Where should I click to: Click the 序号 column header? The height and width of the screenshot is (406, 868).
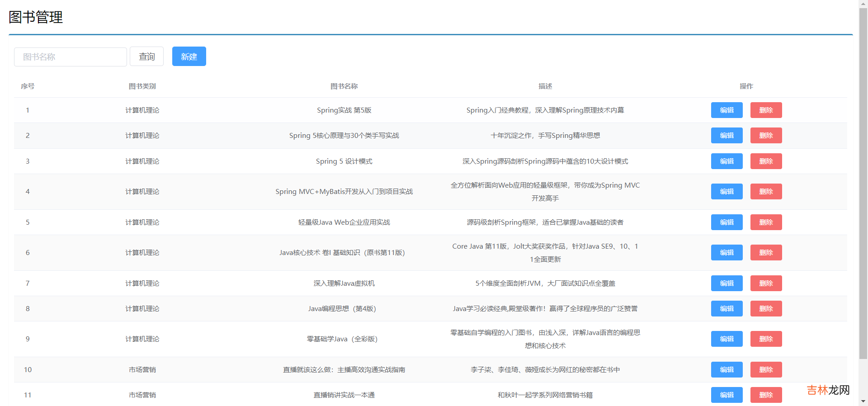[x=28, y=86]
